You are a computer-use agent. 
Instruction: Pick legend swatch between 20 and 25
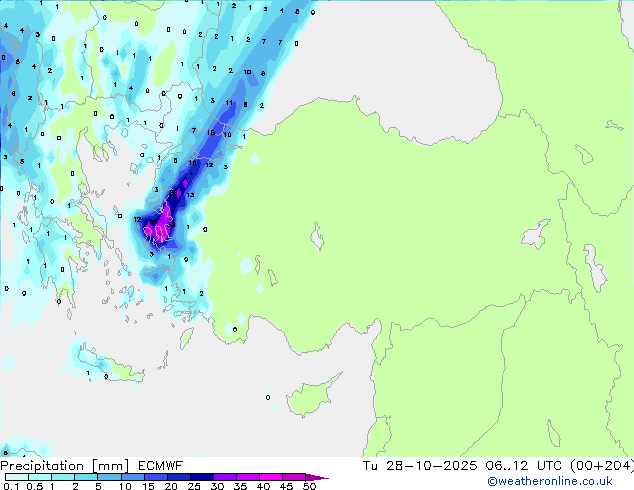[178, 477]
